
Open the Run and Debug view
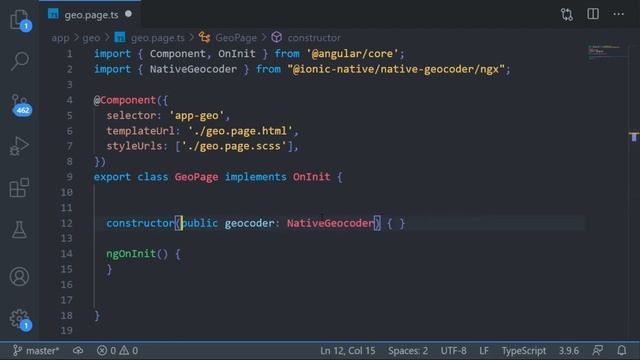pyautogui.click(x=19, y=146)
